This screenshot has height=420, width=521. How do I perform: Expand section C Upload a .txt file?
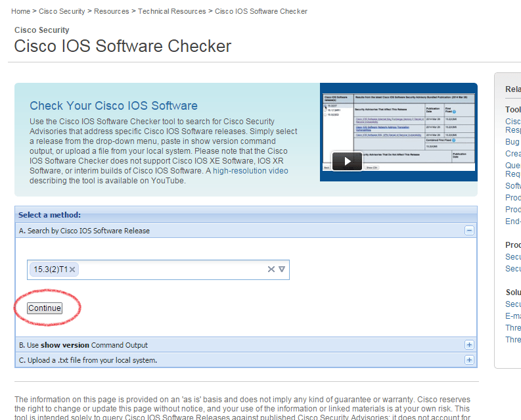(x=469, y=360)
